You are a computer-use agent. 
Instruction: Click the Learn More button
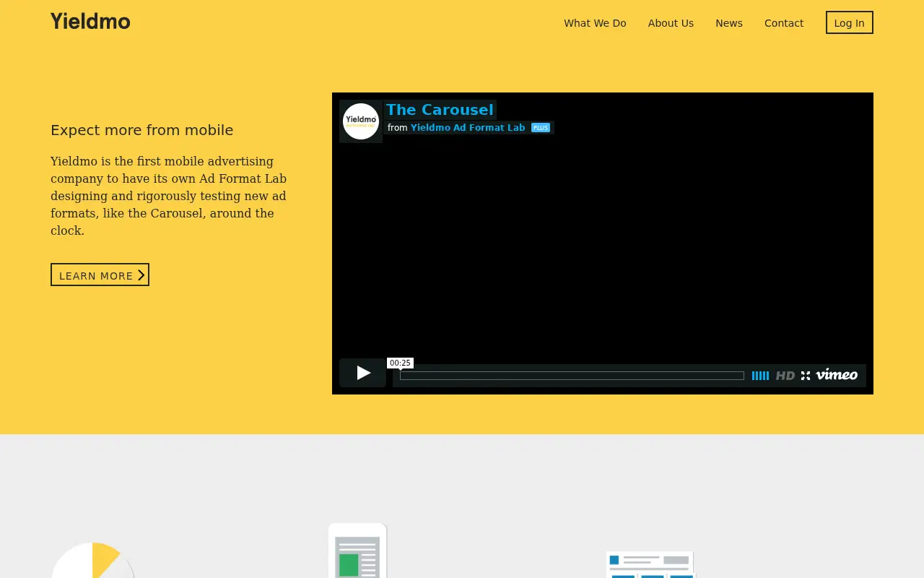click(x=100, y=275)
